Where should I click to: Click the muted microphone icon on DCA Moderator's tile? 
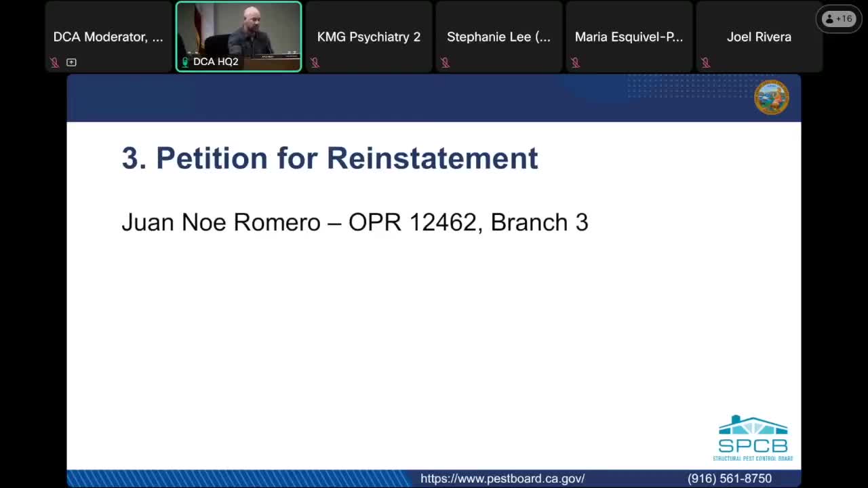click(x=54, y=62)
